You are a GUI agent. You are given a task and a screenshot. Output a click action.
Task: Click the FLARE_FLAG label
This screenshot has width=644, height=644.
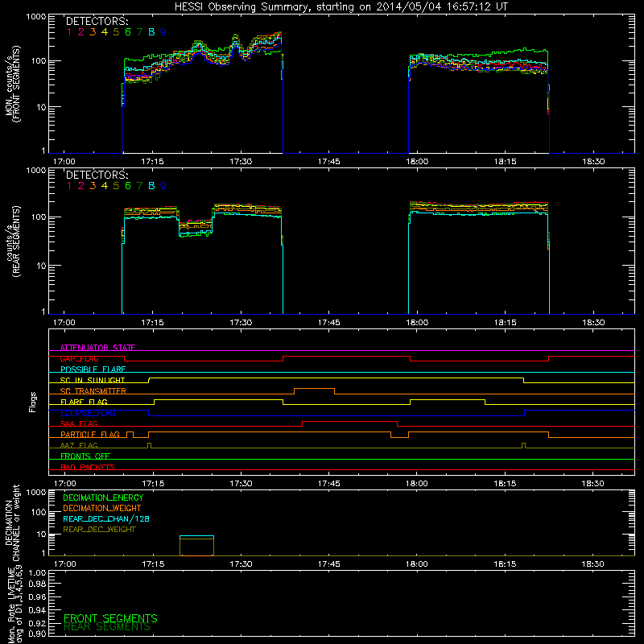pos(84,402)
